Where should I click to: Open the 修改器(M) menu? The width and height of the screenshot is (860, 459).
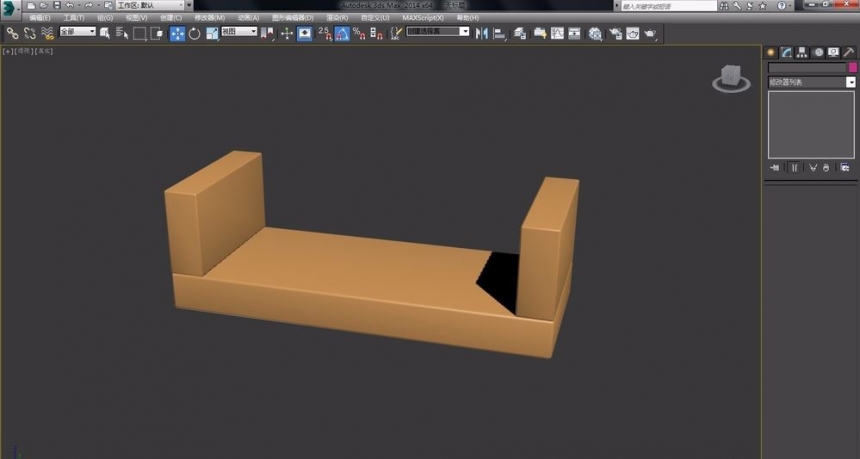point(210,18)
